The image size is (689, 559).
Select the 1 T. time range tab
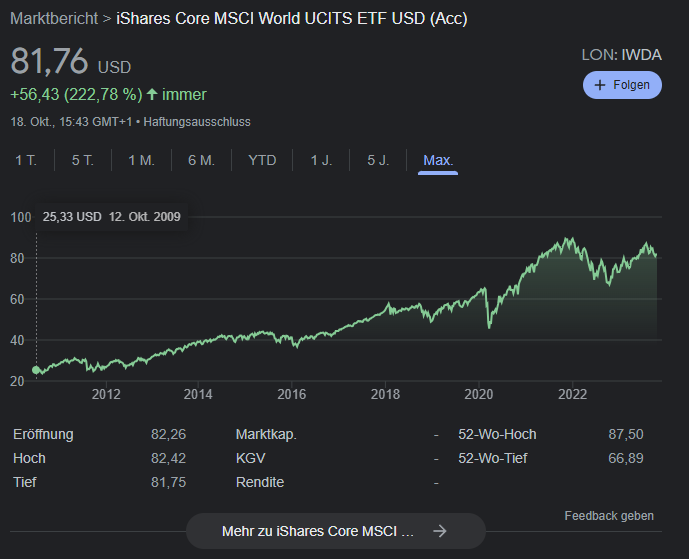26,160
